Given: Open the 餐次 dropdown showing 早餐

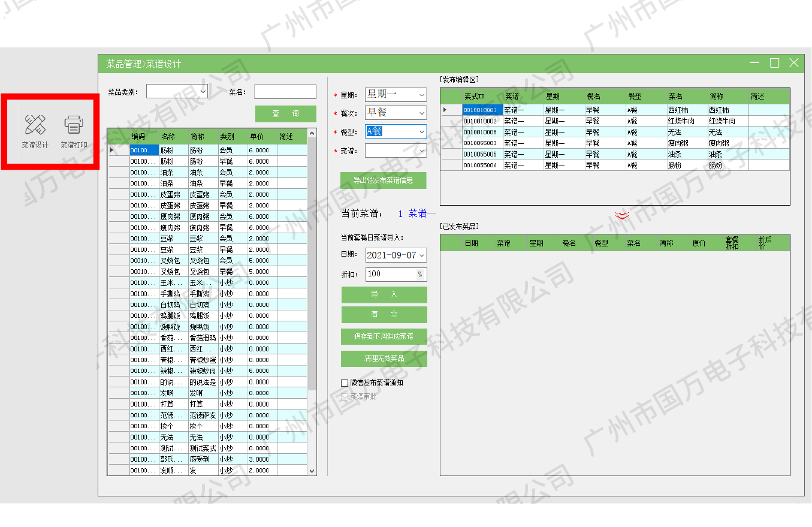Looking at the screenshot, I should pyautogui.click(x=421, y=113).
